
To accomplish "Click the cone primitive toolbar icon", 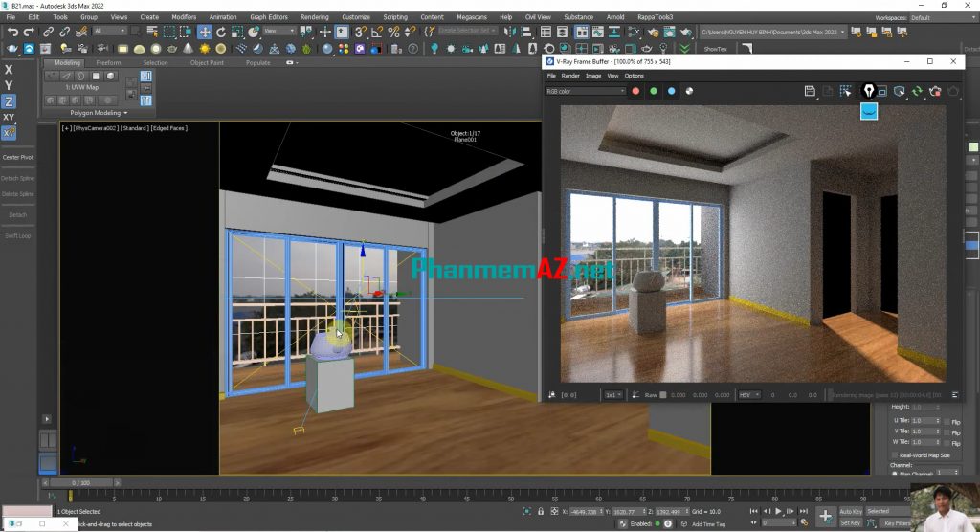I will pyautogui.click(x=189, y=48).
